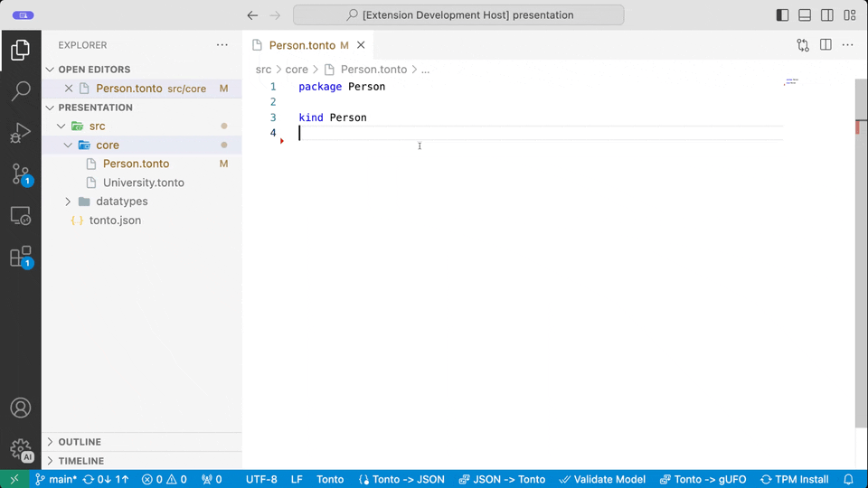The image size is (868, 488).
Task: Toggle secondary side bar layout icon
Action: tap(827, 15)
